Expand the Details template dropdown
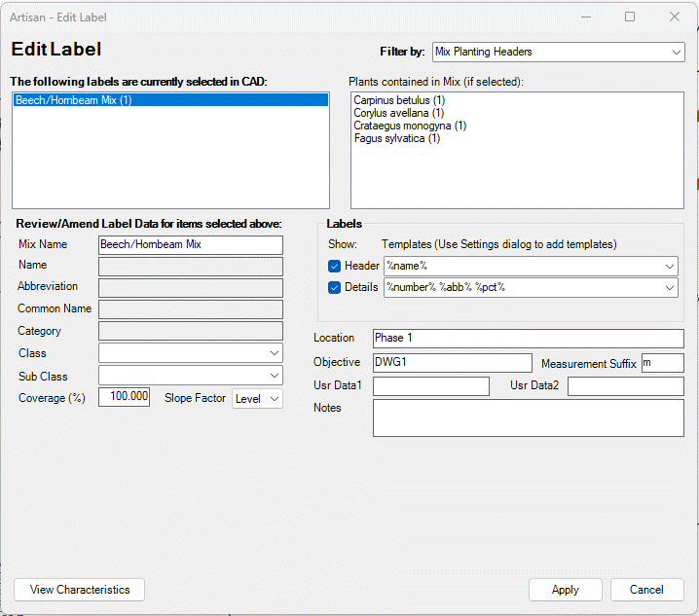 [x=670, y=287]
